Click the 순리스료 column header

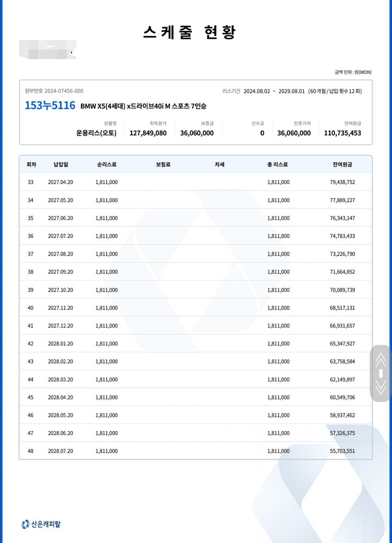click(x=107, y=165)
